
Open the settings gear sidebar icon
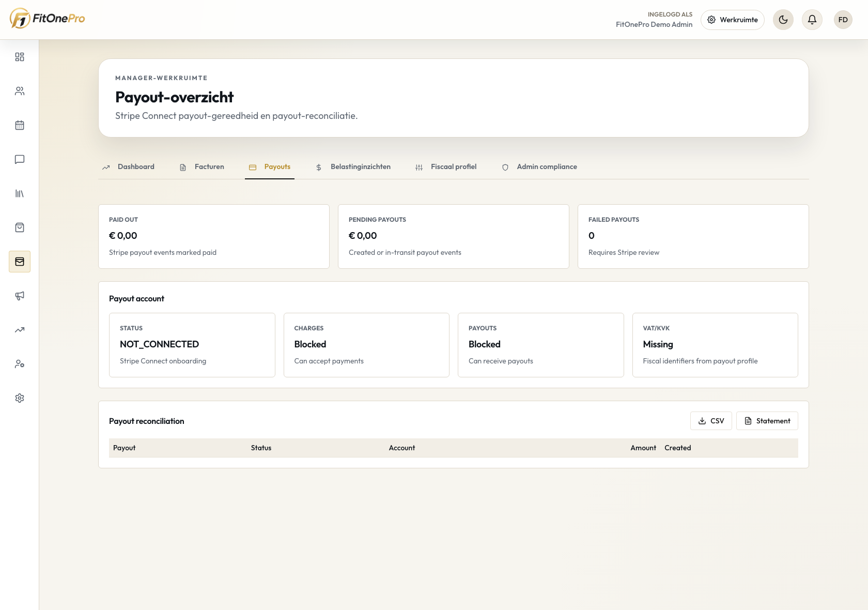pos(20,398)
